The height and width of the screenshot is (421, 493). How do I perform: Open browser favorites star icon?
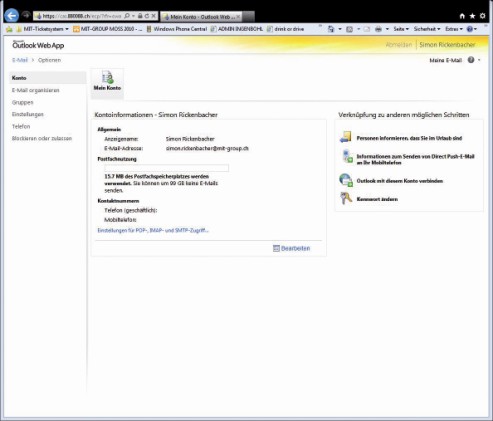click(x=472, y=16)
